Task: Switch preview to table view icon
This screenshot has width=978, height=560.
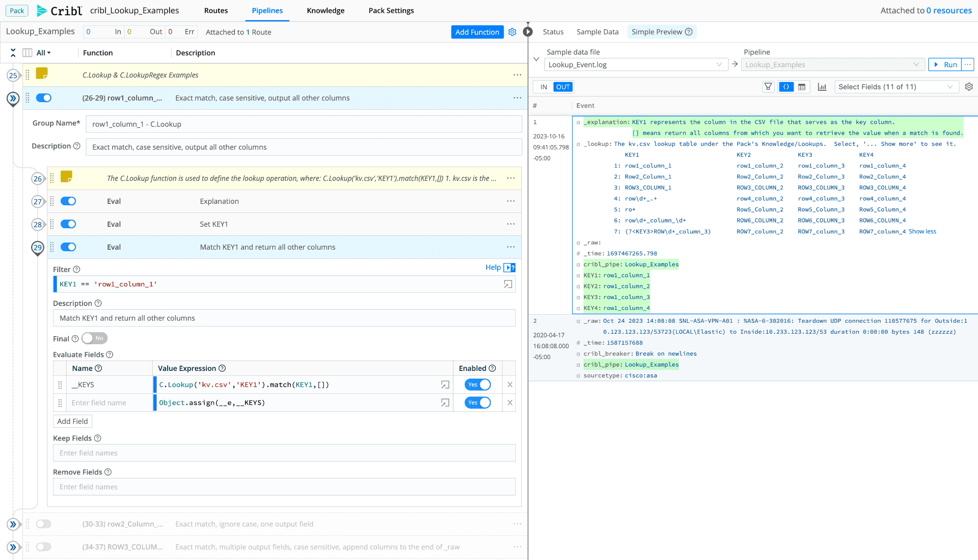Action: [802, 87]
